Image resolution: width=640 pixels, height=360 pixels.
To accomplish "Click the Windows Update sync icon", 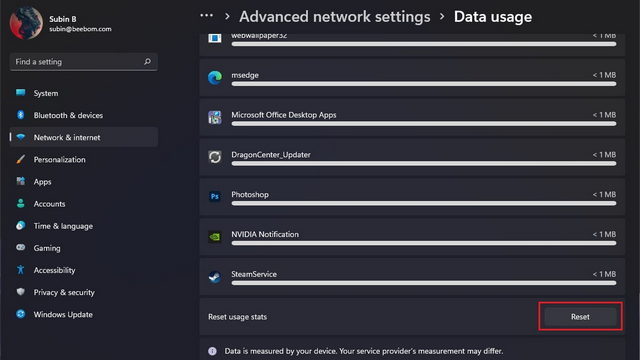I will pyautogui.click(x=20, y=314).
